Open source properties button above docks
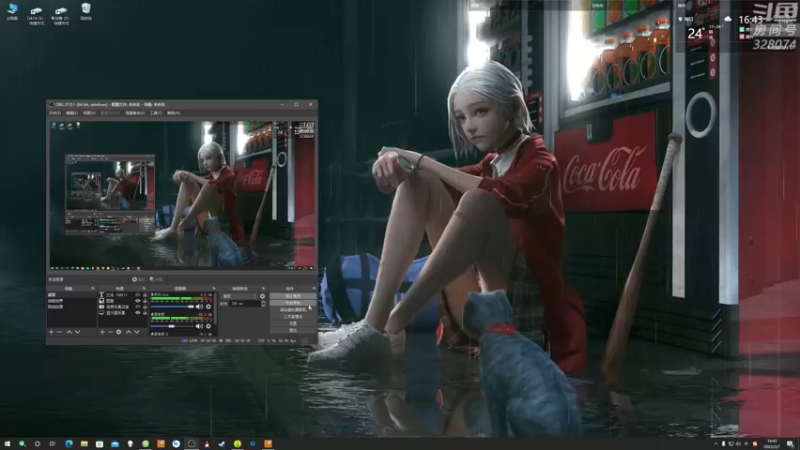 [139, 279]
